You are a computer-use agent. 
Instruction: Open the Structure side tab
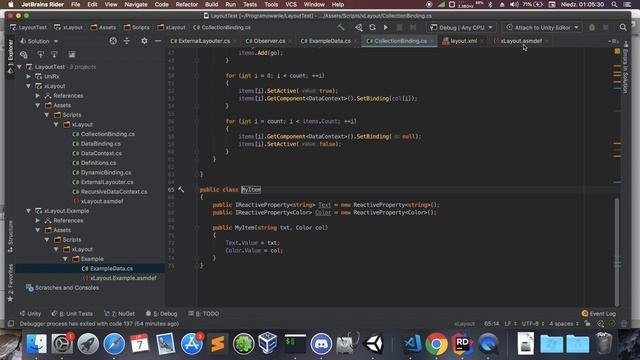click(x=10, y=237)
